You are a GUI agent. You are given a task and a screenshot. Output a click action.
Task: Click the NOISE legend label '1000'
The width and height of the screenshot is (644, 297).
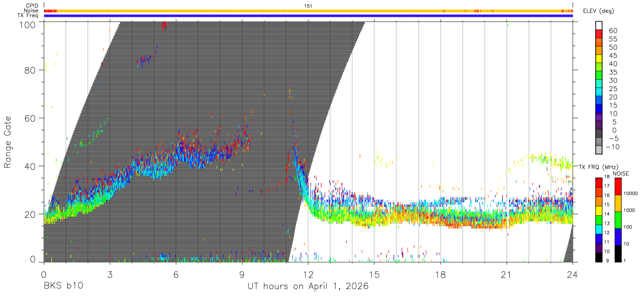click(x=629, y=211)
